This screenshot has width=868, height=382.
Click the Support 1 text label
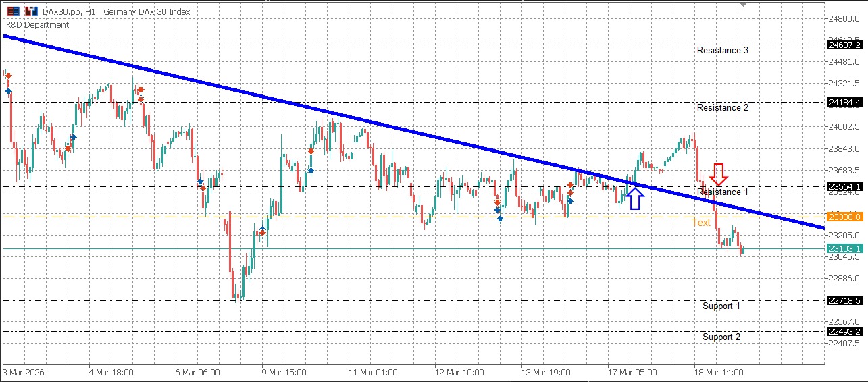pos(721,306)
